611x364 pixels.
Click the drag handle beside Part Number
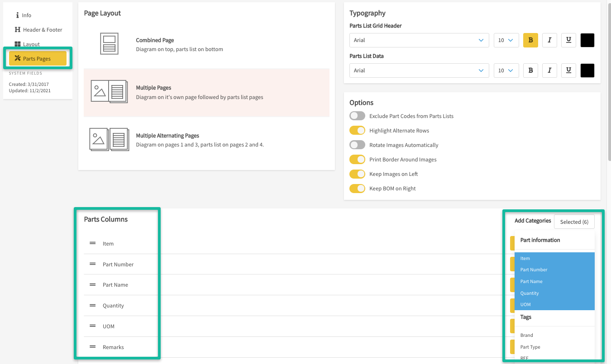pos(92,264)
